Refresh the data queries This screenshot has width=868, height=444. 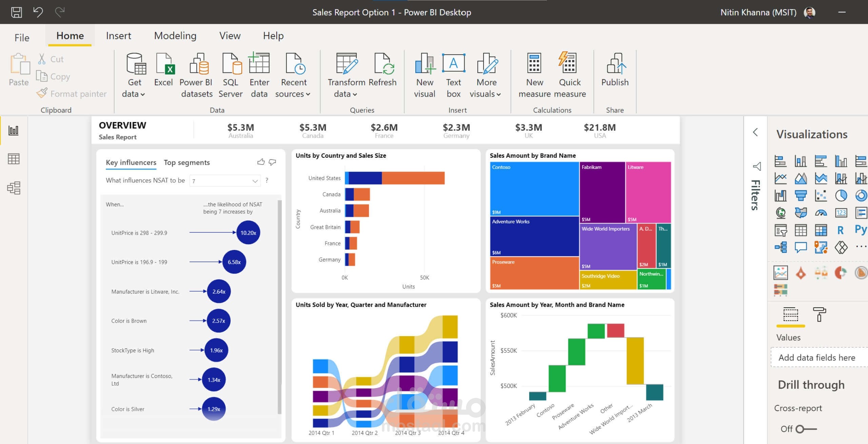(x=382, y=70)
